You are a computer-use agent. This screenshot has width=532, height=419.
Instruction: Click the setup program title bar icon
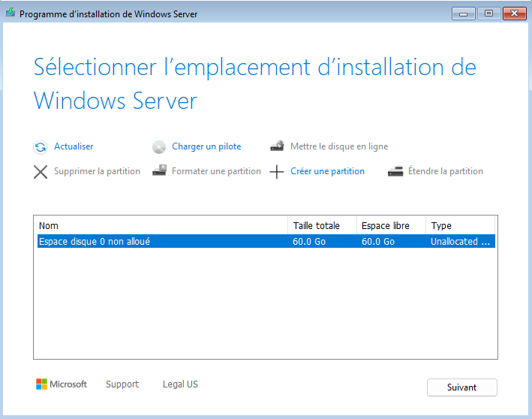coord(11,14)
